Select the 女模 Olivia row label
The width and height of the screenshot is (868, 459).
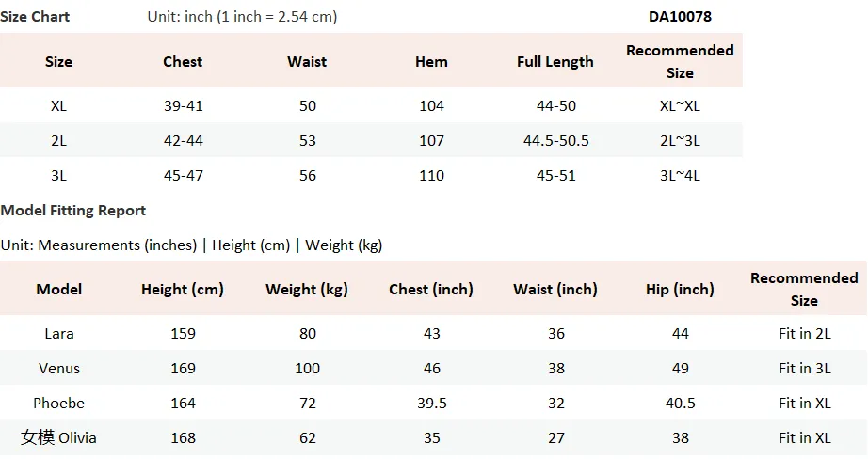point(58,437)
